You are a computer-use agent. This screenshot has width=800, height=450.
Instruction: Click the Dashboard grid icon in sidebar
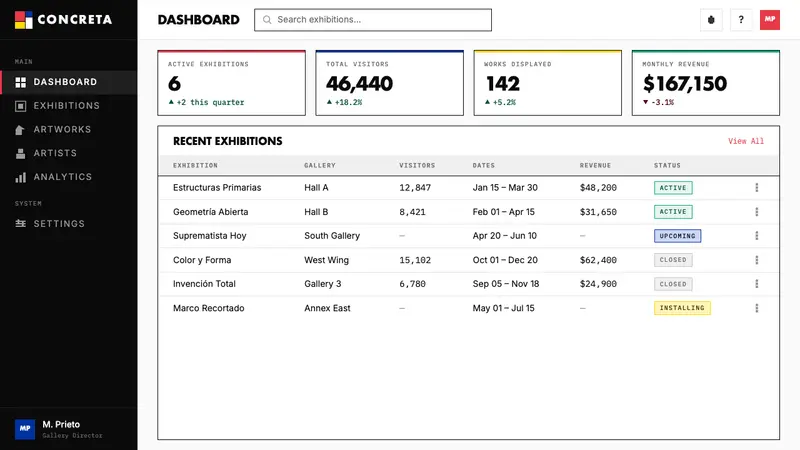(20, 82)
